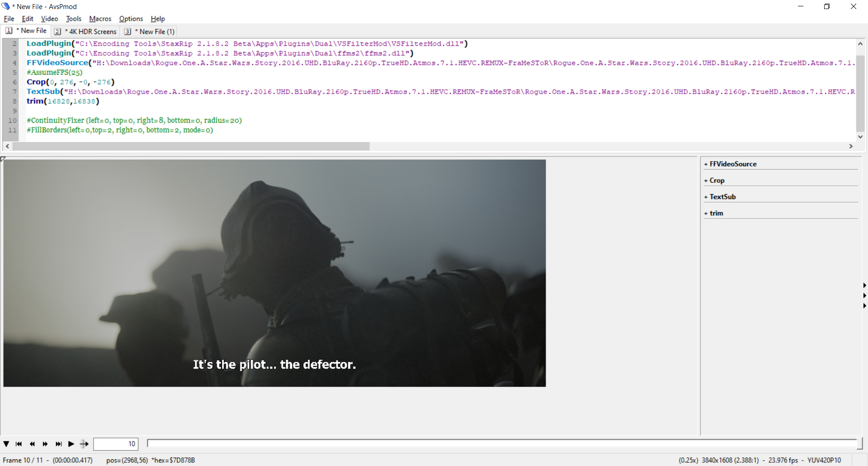The image size is (868, 466).
Task: Play the video preview
Action: [71, 444]
